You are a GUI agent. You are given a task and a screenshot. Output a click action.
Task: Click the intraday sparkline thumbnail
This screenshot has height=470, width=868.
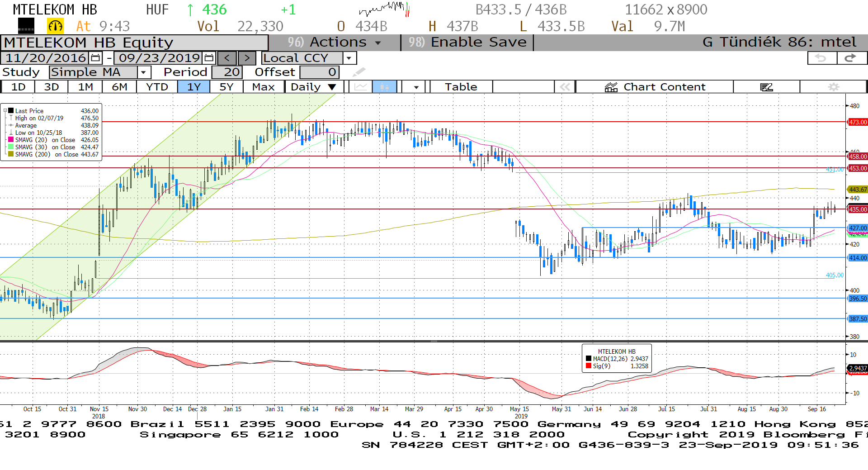pyautogui.click(x=384, y=9)
